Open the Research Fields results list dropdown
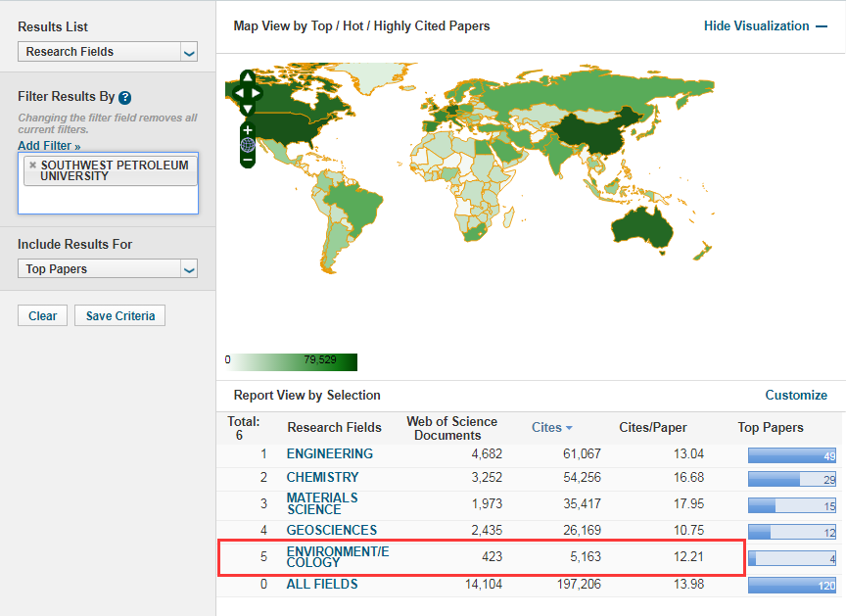Image resolution: width=846 pixels, height=616 pixels. pos(108,52)
